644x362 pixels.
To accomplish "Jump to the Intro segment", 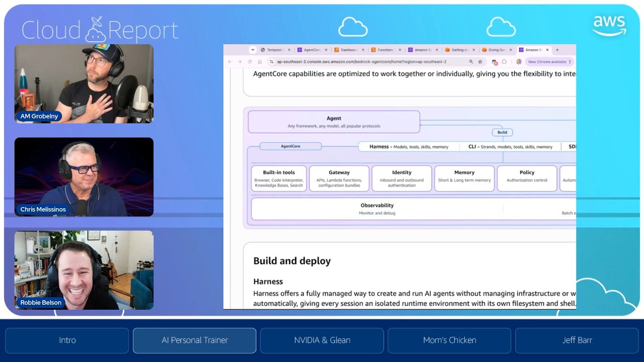I will pyautogui.click(x=67, y=340).
